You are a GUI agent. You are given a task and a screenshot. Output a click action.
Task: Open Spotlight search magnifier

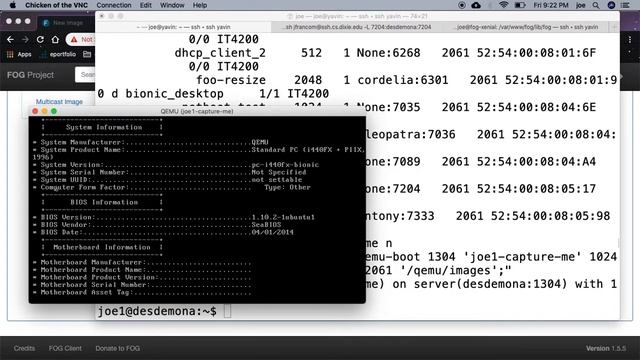coord(596,5)
